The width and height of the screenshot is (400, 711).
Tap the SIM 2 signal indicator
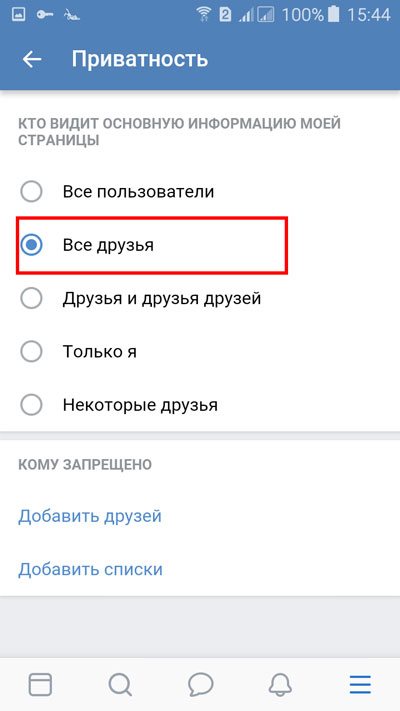[225, 15]
